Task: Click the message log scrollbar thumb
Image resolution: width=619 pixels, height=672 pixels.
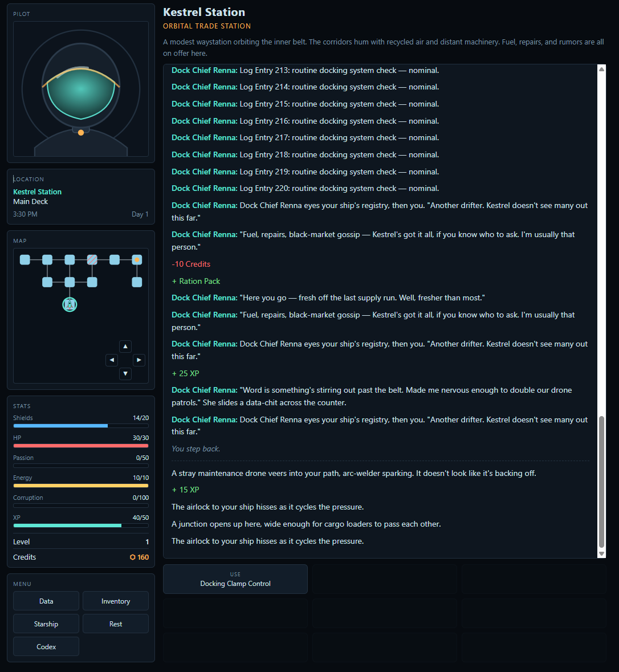Action: pyautogui.click(x=601, y=481)
